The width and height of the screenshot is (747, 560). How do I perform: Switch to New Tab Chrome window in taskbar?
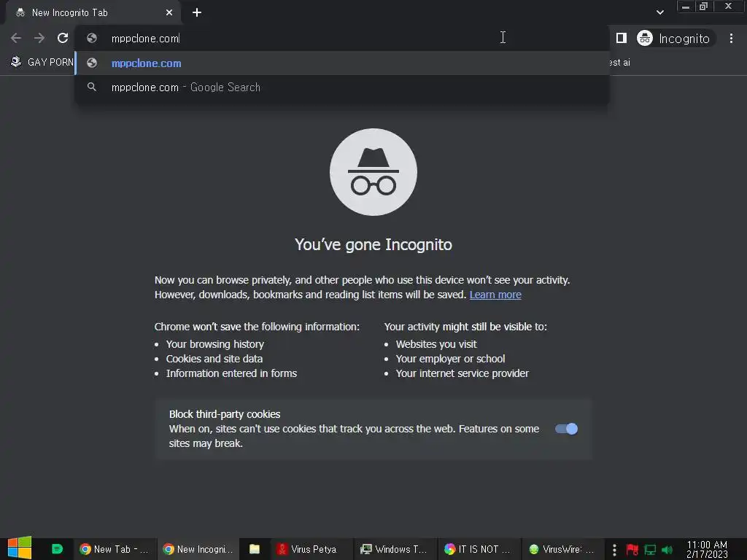pos(115,549)
